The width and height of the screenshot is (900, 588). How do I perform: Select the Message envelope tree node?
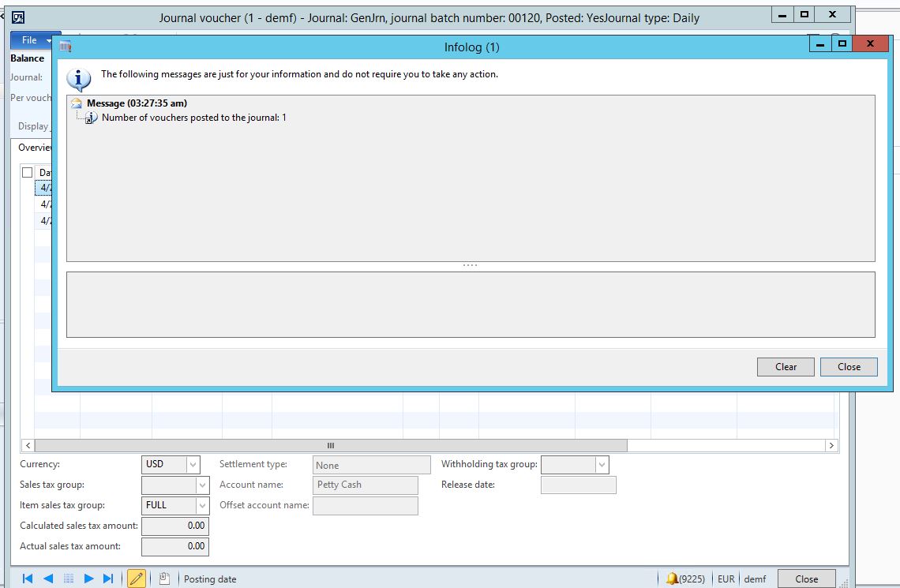[77, 103]
